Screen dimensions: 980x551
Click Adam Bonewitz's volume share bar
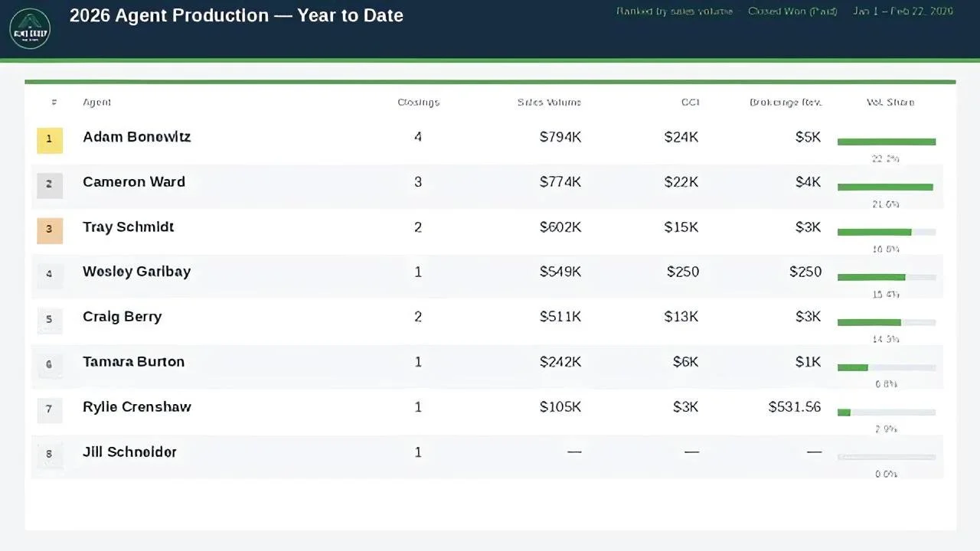[887, 142]
